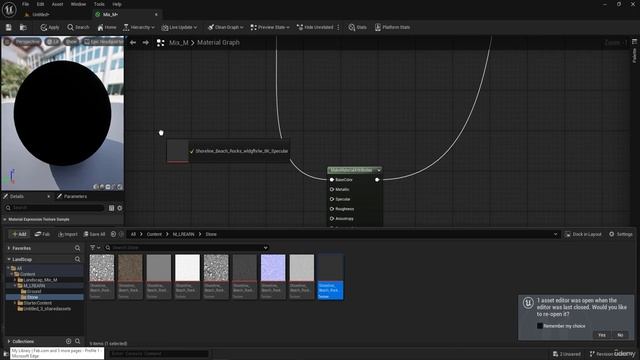Click the Roughness input pin
The width and height of the screenshot is (640, 360).
click(x=332, y=209)
